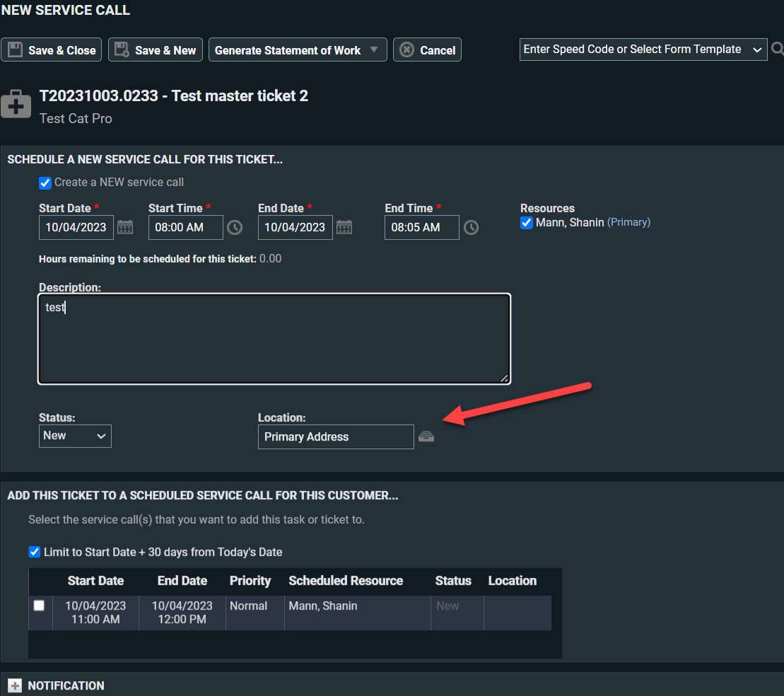The image size is (784, 696).
Task: Edit the Start Time field
Action: (x=185, y=228)
